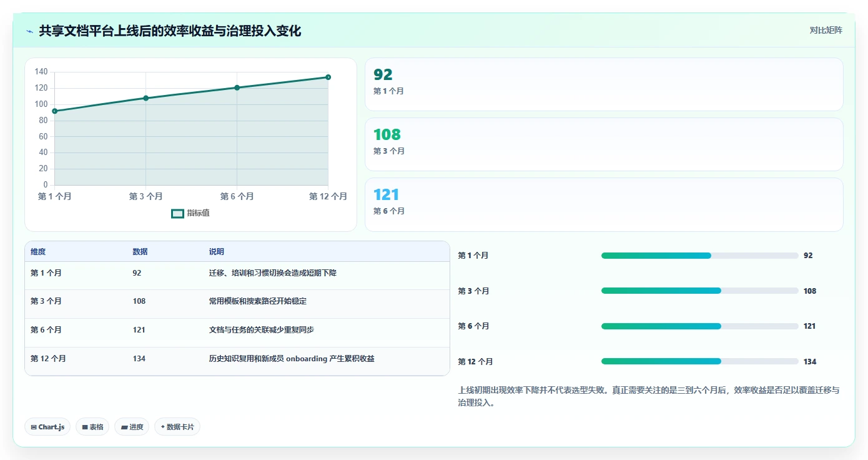Image resolution: width=868 pixels, height=460 pixels.
Task: Click the table value 92
Action: pyautogui.click(x=137, y=273)
